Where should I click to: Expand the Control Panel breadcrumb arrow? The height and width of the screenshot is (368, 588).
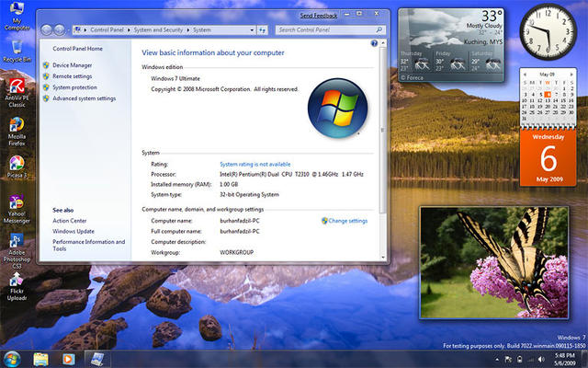129,30
